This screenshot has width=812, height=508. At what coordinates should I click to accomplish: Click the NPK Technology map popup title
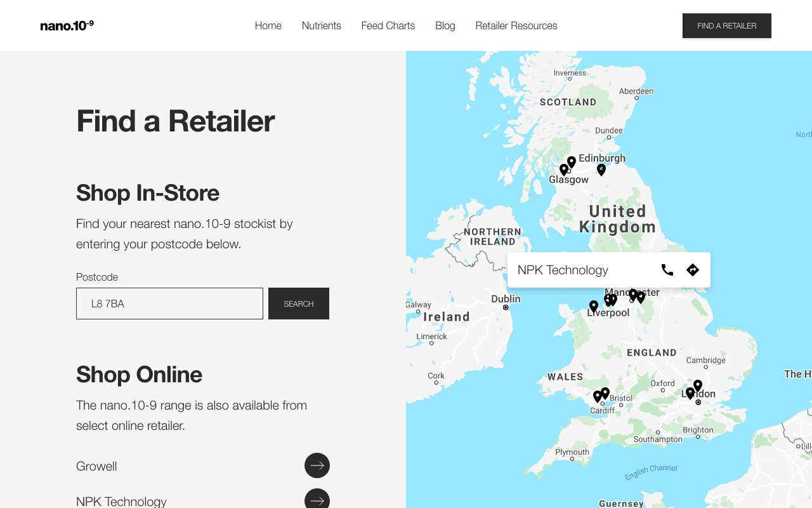563,270
